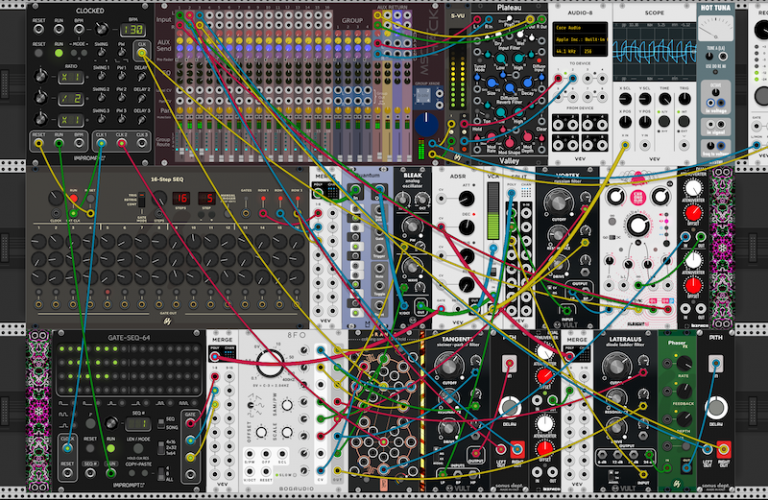Flip the SEQ/SONG switch on Gate-Seq-64
Screen dimensions: 768x500
pos(161,423)
